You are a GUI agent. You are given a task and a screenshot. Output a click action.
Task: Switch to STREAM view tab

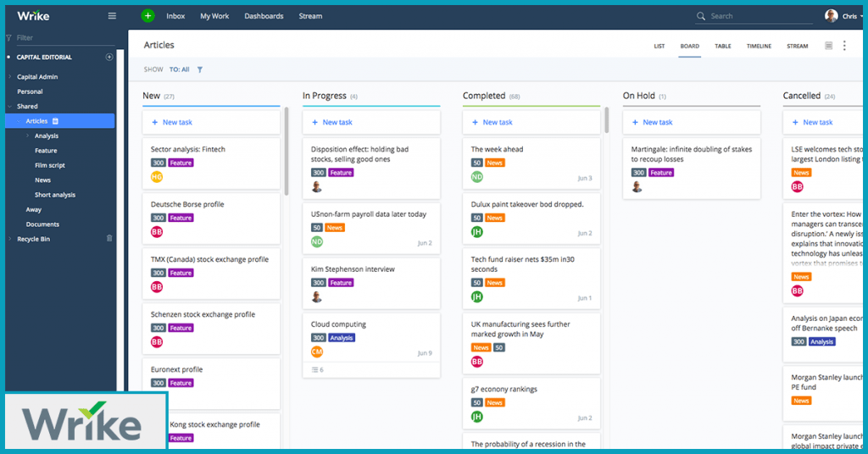point(797,47)
